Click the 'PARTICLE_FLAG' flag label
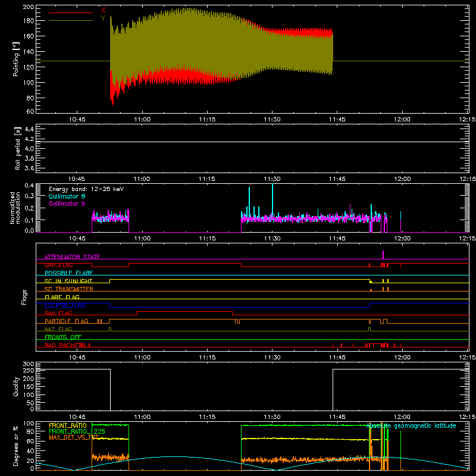The height and width of the screenshot is (476, 476). [x=67, y=321]
